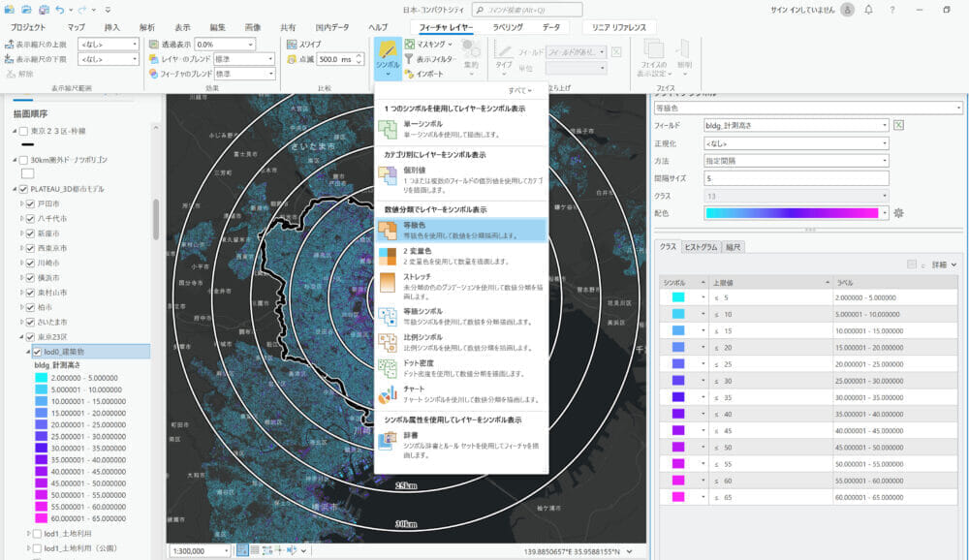
Task: Open 正規化 normalization dropdown
Action: point(796,142)
